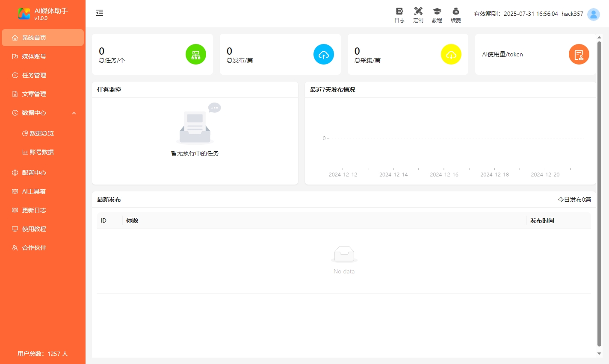Screen dimensions: 609x364
Task: Open 教程 from the top toolbar
Action: (x=437, y=15)
